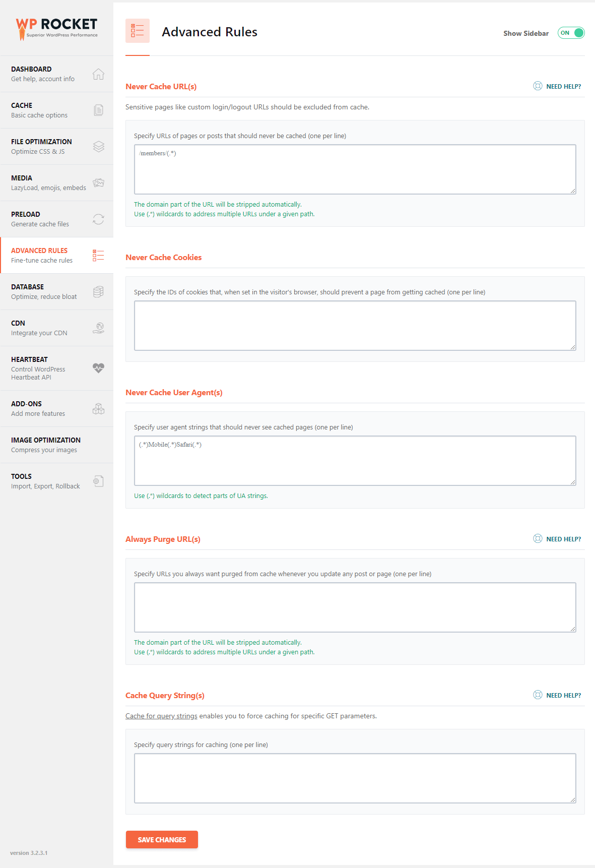
Task: Toggle the Show Sidebar switch off
Action: point(571,33)
